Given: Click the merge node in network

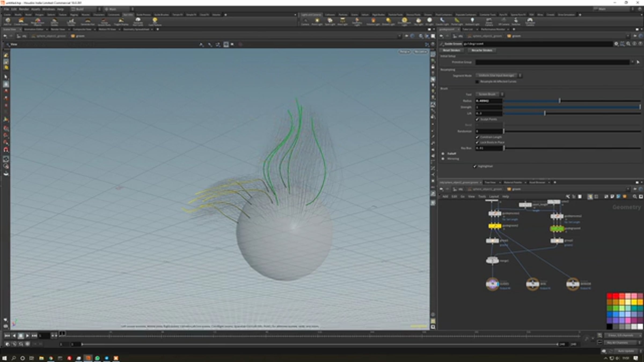Looking at the screenshot, I should click(x=492, y=260).
